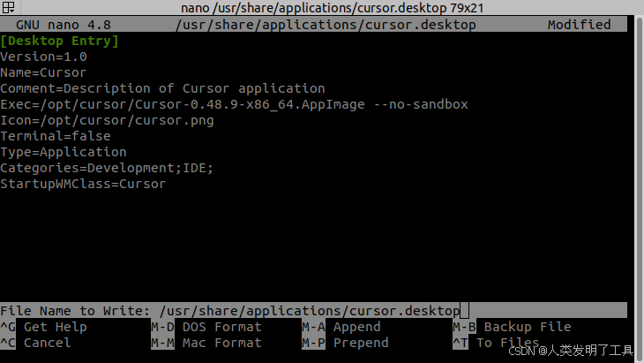This screenshot has height=363, width=644.
Task: Click the terminal window menu icon in title bar
Action: point(8,7)
